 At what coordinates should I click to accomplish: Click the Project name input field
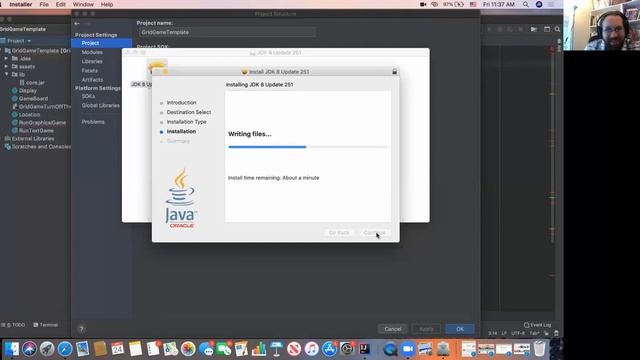click(227, 32)
